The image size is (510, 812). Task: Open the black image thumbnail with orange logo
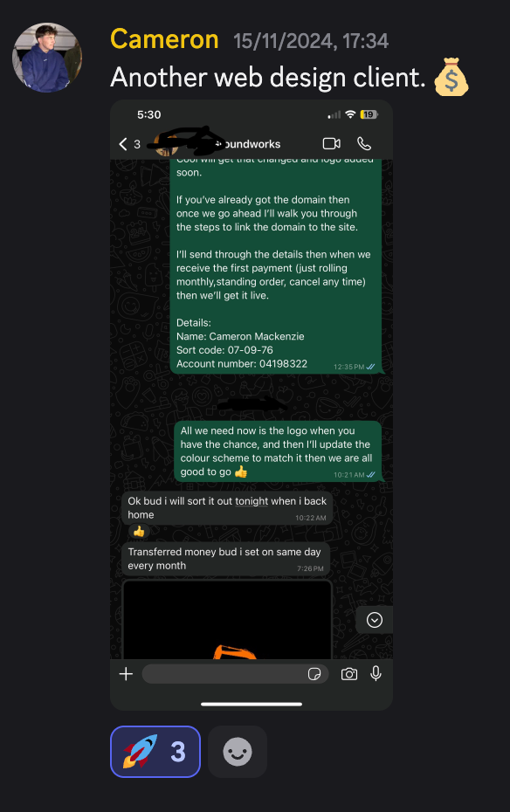(x=227, y=619)
